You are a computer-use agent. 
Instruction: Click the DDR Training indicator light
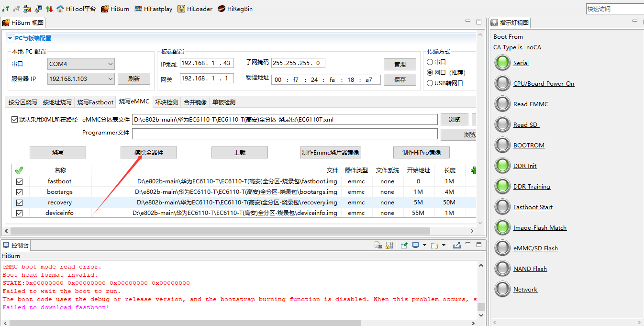[502, 186]
